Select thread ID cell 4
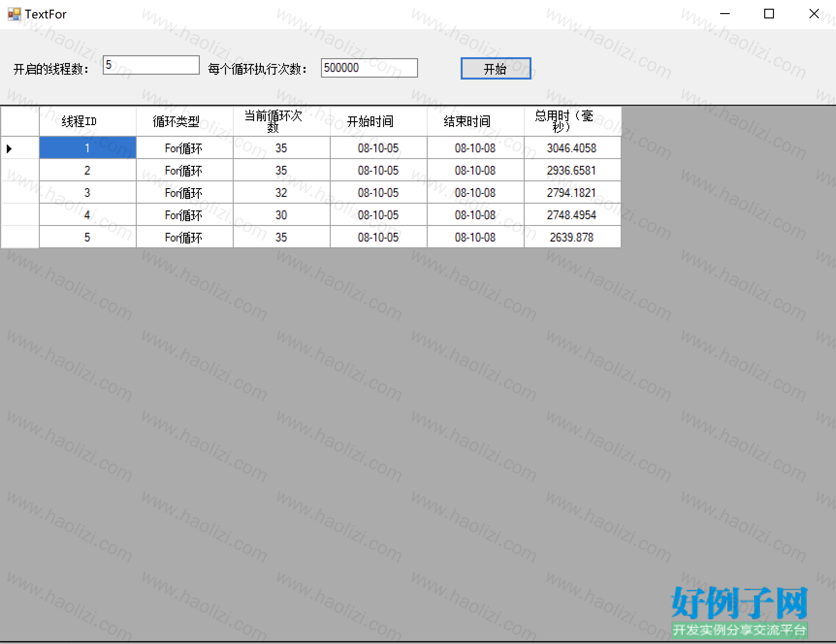 88,215
